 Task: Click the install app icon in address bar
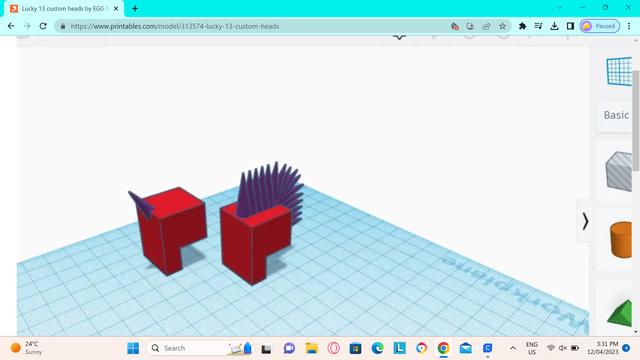coord(470,26)
